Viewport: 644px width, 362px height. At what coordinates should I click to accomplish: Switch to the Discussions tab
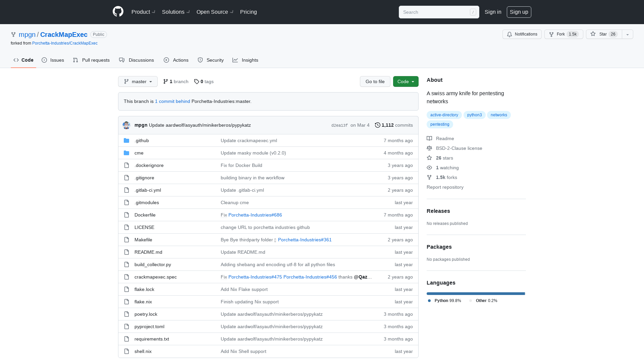pos(137,60)
